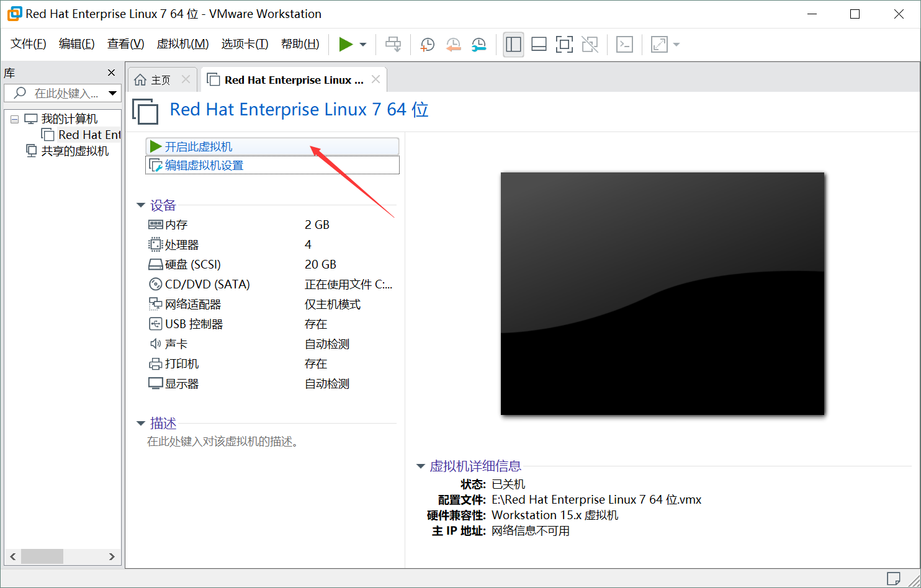
Task: Click the library panel right scroll arrow
Action: [x=112, y=556]
